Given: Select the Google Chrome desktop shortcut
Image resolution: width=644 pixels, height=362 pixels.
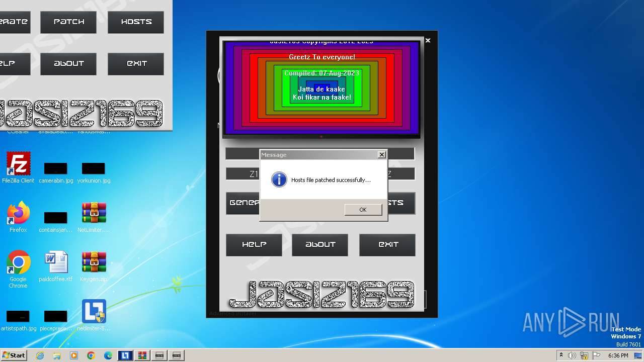Looking at the screenshot, I should click(18, 269).
